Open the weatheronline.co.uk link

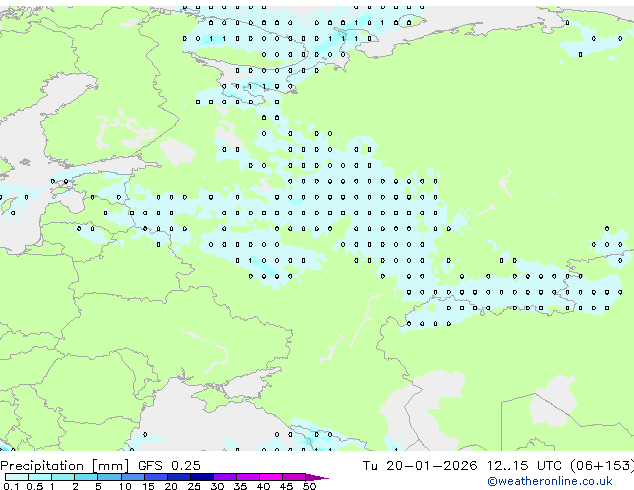click(550, 481)
